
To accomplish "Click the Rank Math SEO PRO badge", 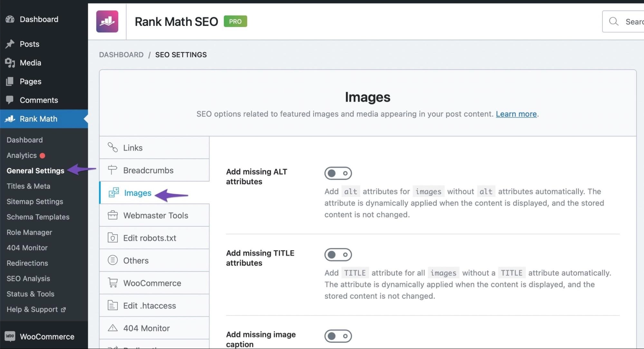I will click(235, 21).
